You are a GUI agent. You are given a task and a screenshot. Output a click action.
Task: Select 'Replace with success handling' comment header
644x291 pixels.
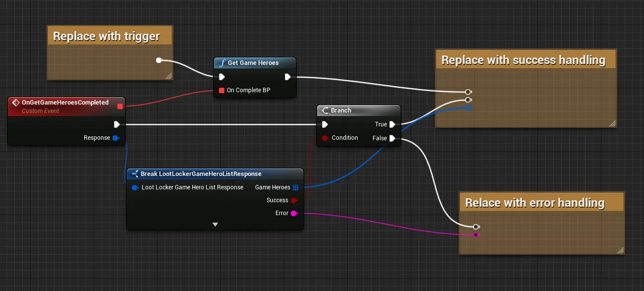(x=526, y=60)
